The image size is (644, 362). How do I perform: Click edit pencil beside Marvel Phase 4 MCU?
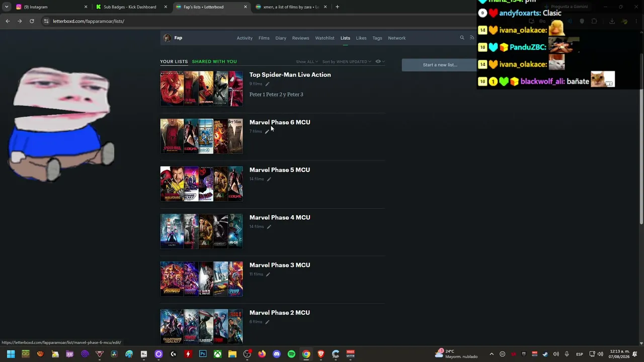tap(269, 227)
